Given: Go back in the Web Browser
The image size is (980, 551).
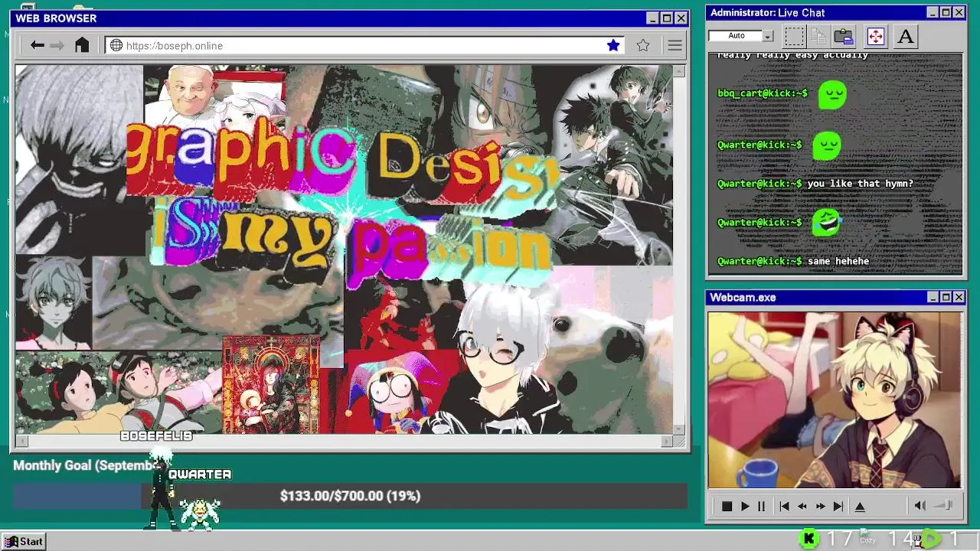Looking at the screenshot, I should click(37, 45).
